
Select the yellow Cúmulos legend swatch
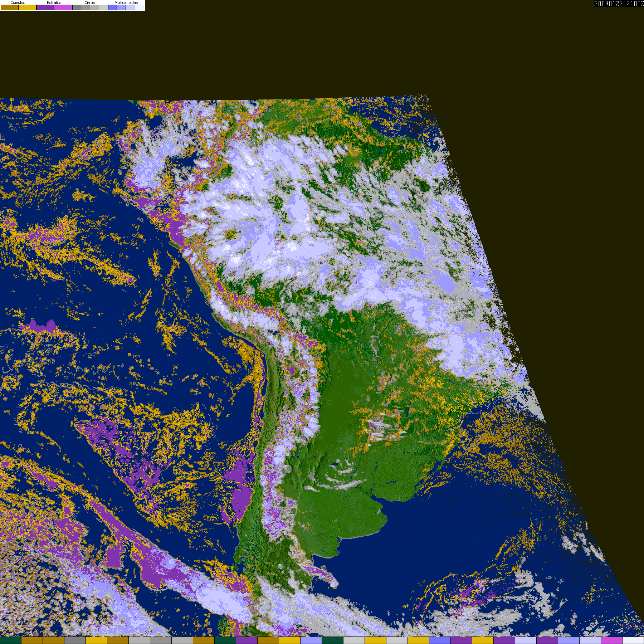click(28, 7)
